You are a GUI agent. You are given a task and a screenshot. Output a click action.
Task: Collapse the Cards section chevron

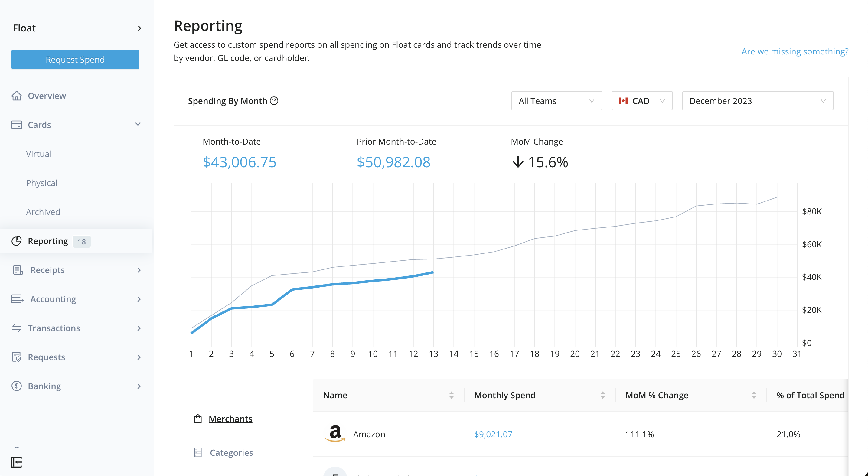138,124
